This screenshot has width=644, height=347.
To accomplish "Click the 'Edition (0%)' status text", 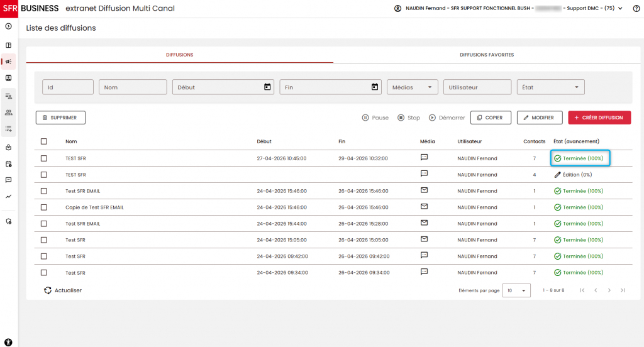I will click(577, 175).
